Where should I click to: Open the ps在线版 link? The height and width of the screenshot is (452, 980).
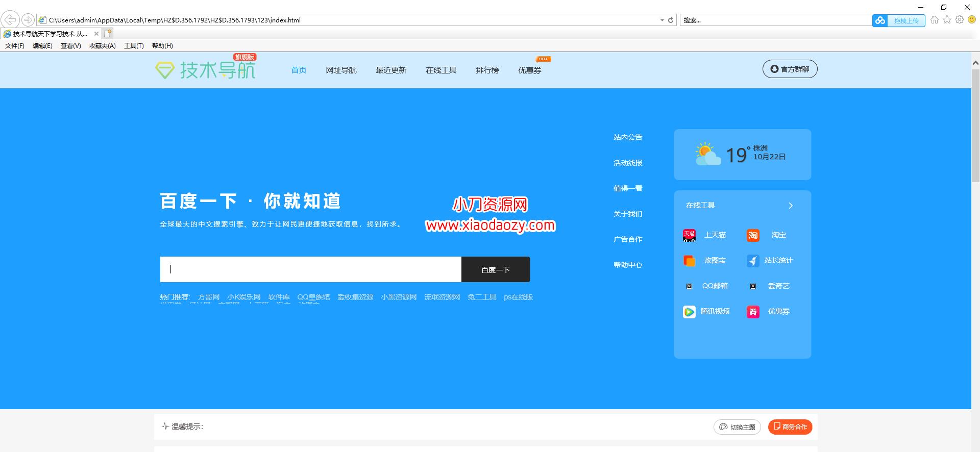518,297
